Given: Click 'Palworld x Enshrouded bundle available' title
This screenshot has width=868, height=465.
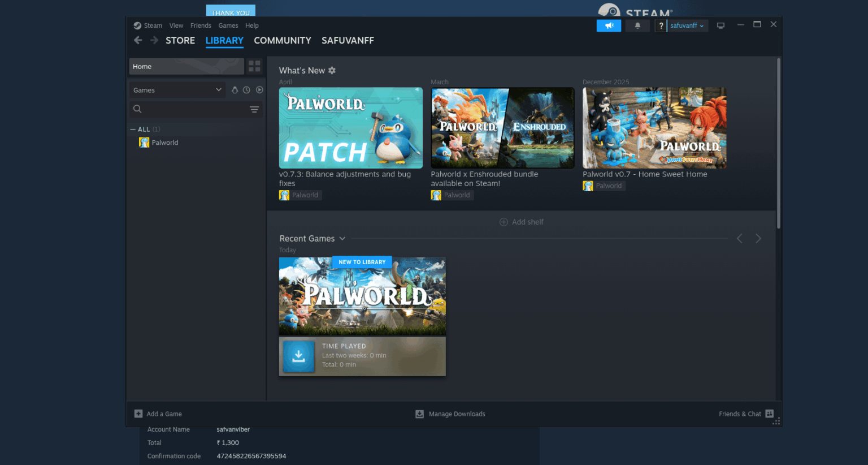Looking at the screenshot, I should click(x=484, y=179).
